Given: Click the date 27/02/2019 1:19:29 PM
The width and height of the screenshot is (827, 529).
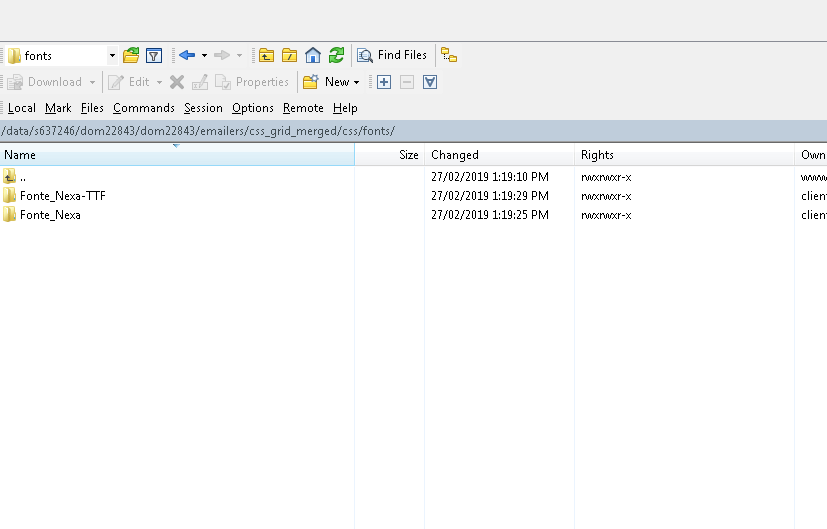Looking at the screenshot, I should point(489,196).
